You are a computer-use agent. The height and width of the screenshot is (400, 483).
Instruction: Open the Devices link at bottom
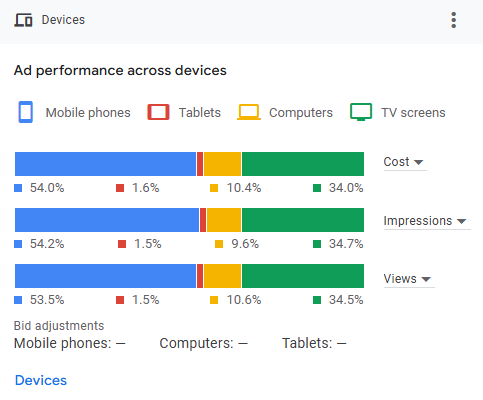41,380
